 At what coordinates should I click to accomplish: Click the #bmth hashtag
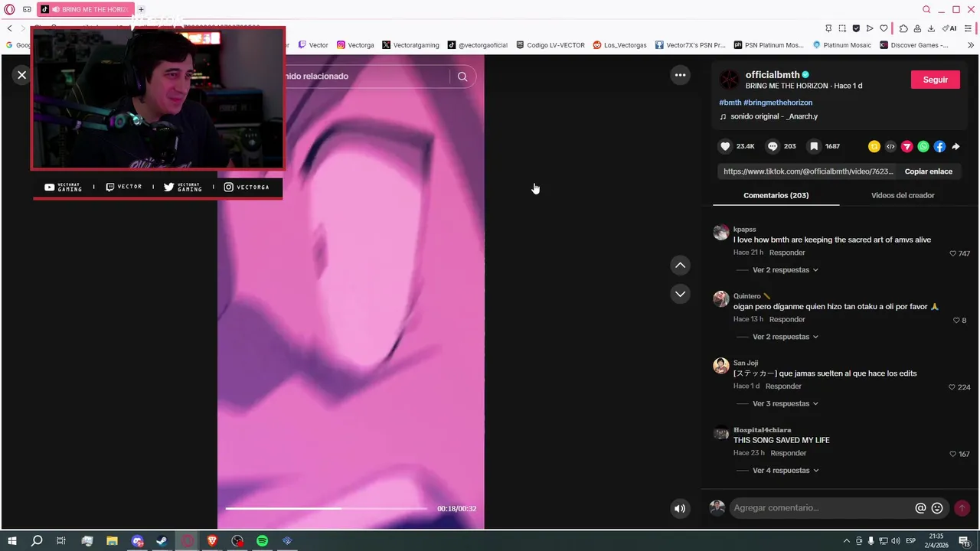pos(730,103)
